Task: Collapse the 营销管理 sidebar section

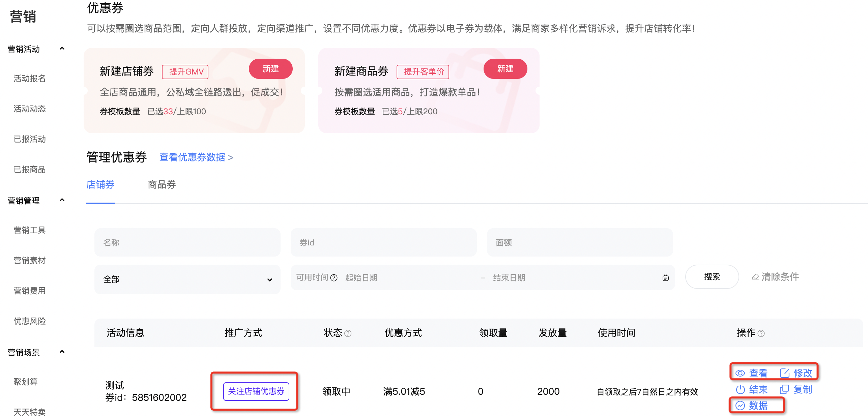Action: click(62, 200)
